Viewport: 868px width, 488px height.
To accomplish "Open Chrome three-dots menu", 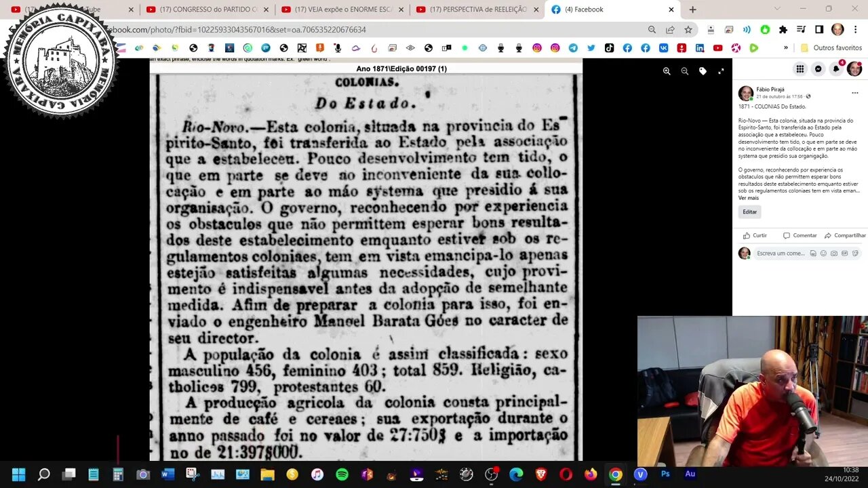I will 856,30.
